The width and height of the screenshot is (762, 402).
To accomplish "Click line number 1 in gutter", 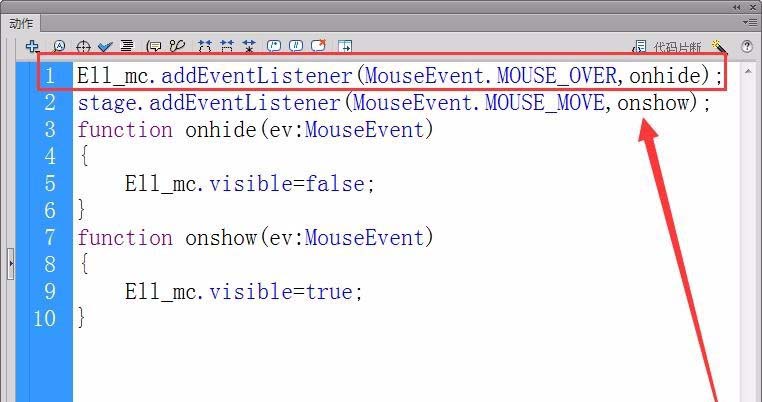I will (x=50, y=76).
